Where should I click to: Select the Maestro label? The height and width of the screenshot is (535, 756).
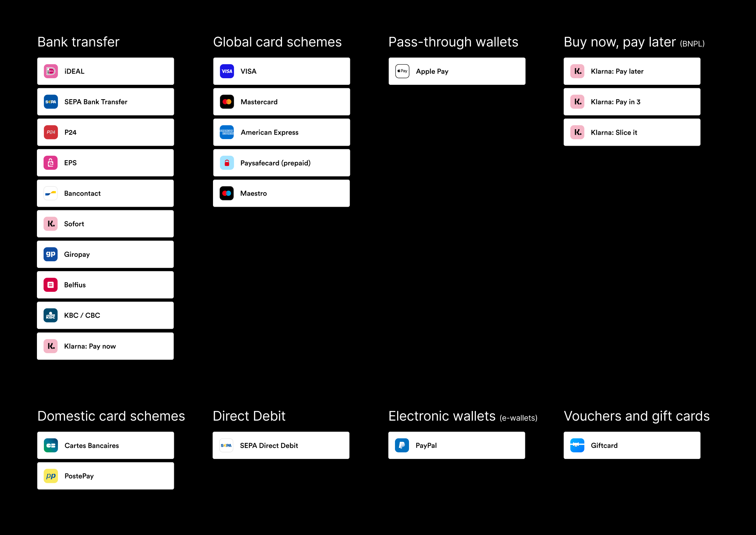254,193
